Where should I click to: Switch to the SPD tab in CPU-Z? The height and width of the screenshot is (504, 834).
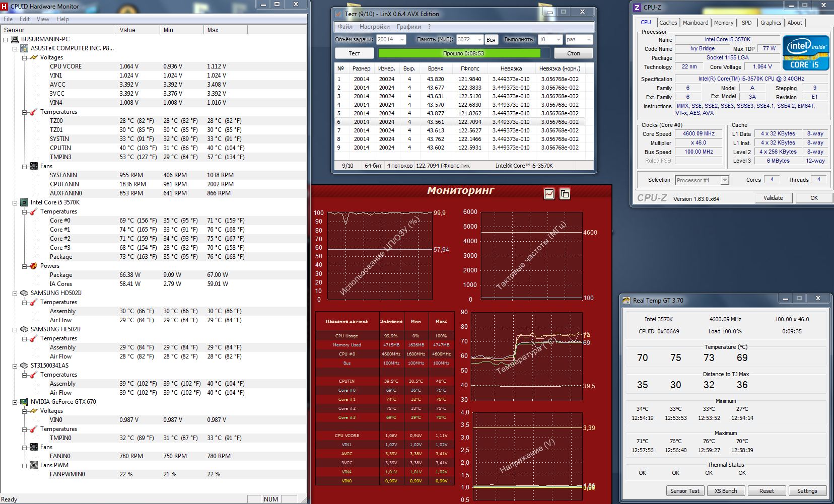coord(747,23)
